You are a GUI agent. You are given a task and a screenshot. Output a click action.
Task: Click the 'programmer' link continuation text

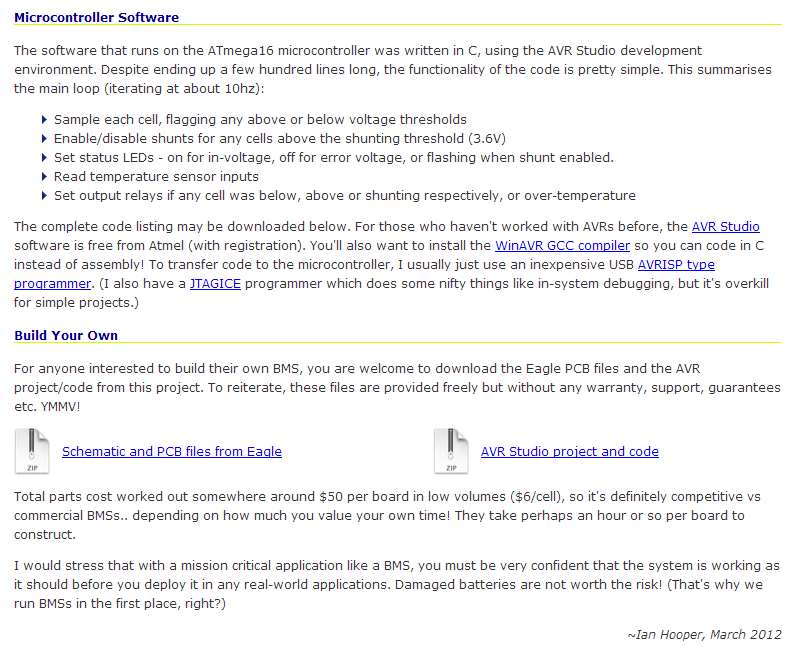pyautogui.click(x=53, y=284)
